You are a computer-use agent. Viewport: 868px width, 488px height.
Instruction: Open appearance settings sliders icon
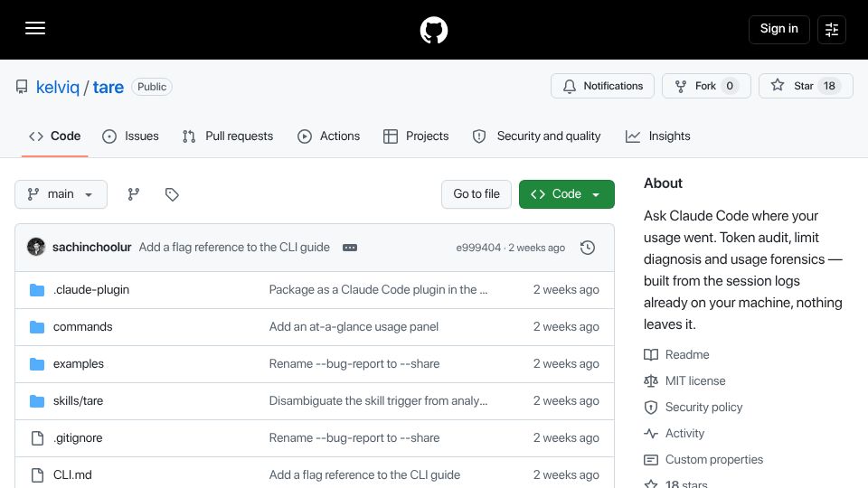click(832, 29)
